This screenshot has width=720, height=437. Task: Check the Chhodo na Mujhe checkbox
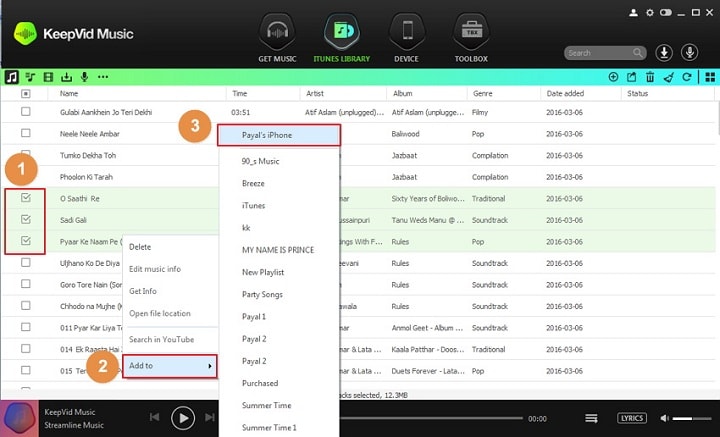click(x=26, y=306)
